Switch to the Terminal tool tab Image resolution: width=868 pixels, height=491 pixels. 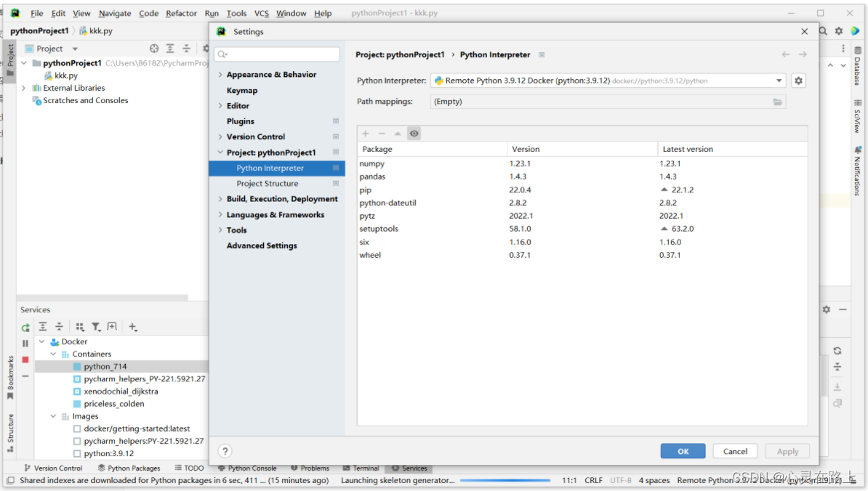[x=361, y=468]
